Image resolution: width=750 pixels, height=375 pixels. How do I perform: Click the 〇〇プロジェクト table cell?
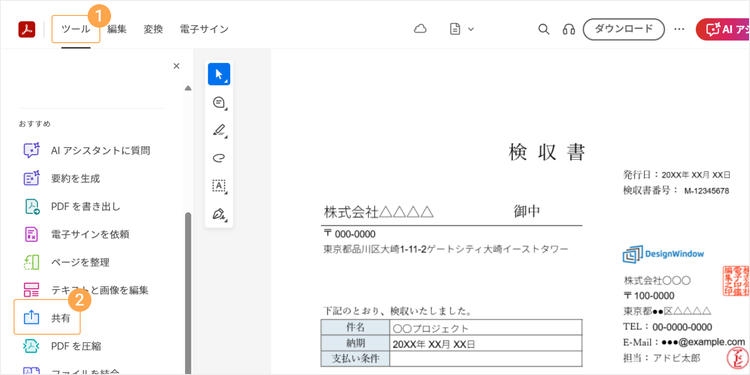point(486,328)
